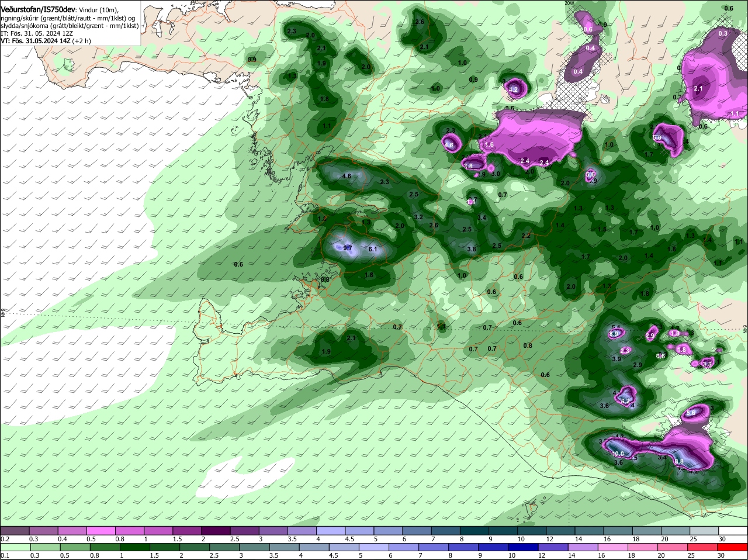Click the 10.0 precipitation value in the southeast

pyautogui.click(x=618, y=454)
